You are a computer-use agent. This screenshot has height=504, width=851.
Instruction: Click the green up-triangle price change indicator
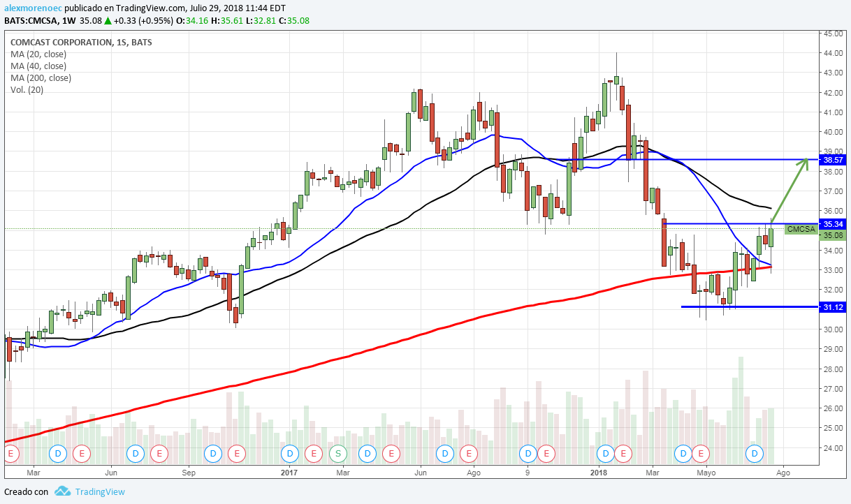(x=108, y=21)
